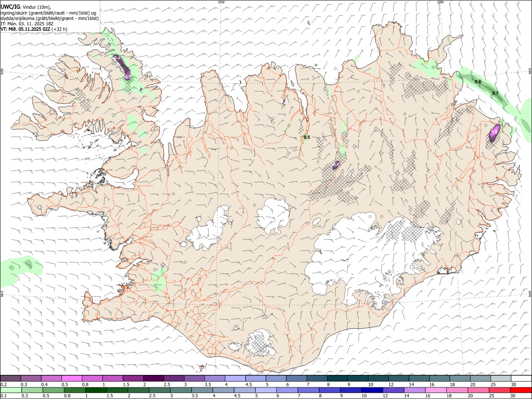
Task: Click the snow legend swatch for 6–7
Action: (x=296, y=378)
